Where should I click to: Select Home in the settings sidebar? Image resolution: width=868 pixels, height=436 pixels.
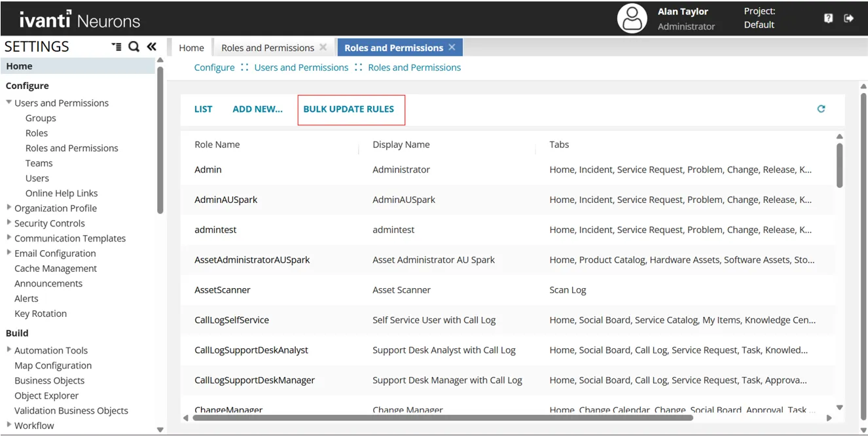pyautogui.click(x=78, y=66)
